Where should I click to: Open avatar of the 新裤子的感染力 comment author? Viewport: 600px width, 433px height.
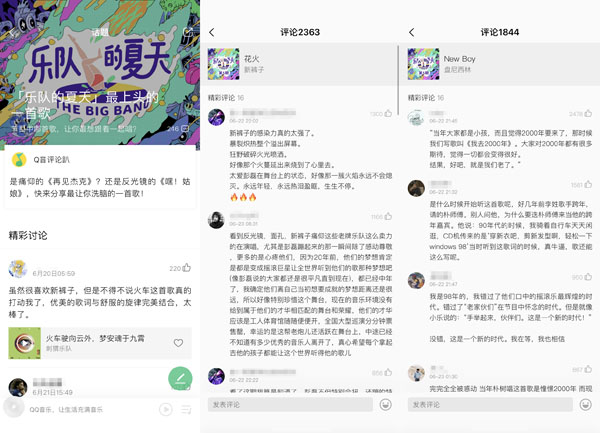point(216,117)
